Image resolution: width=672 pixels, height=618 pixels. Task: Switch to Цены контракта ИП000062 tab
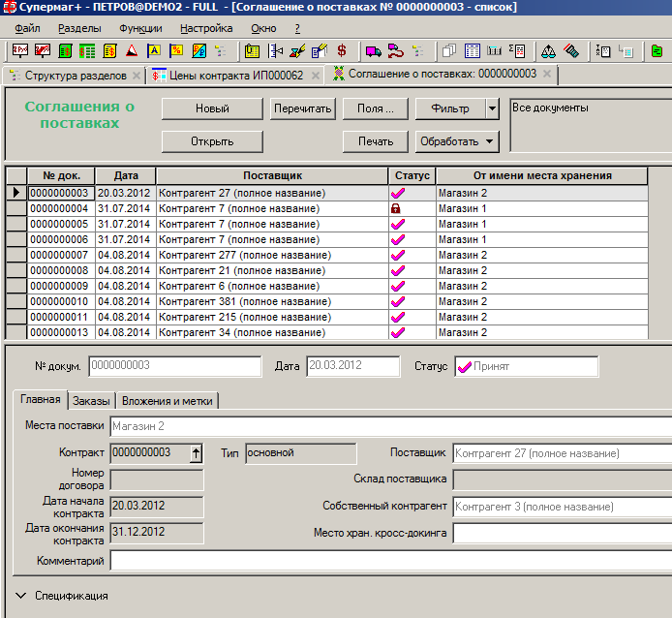pyautogui.click(x=236, y=76)
